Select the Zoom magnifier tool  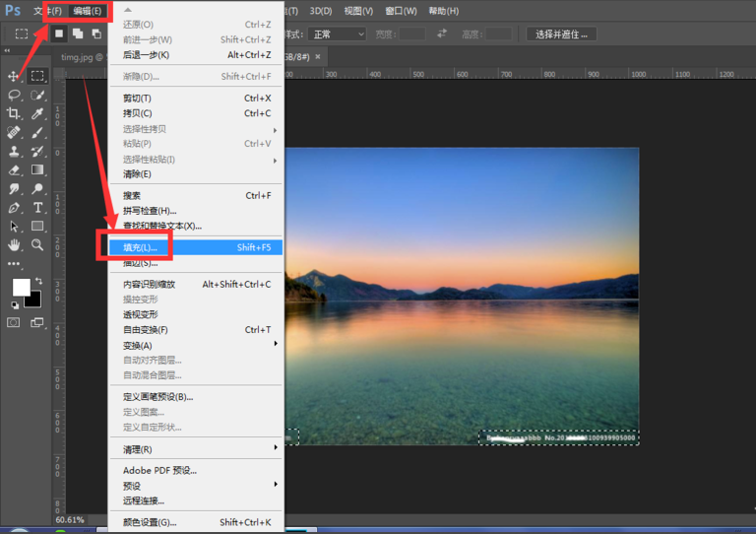coord(37,244)
